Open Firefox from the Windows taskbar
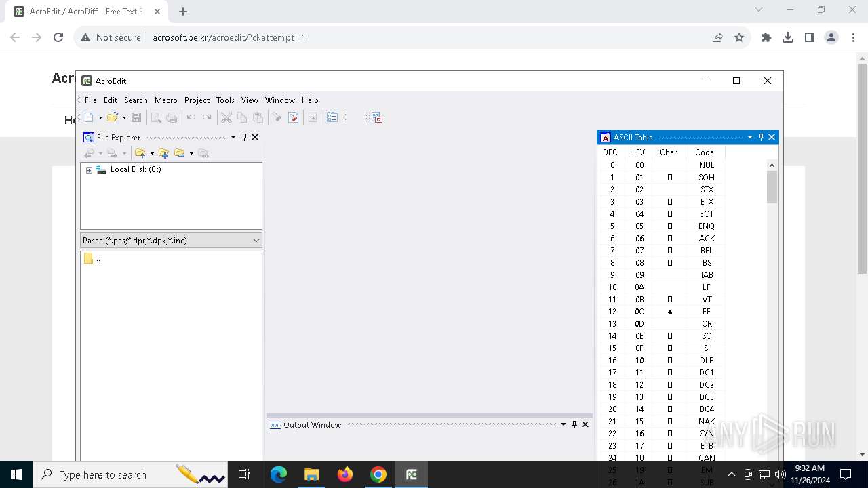The height and width of the screenshot is (488, 868). (345, 474)
